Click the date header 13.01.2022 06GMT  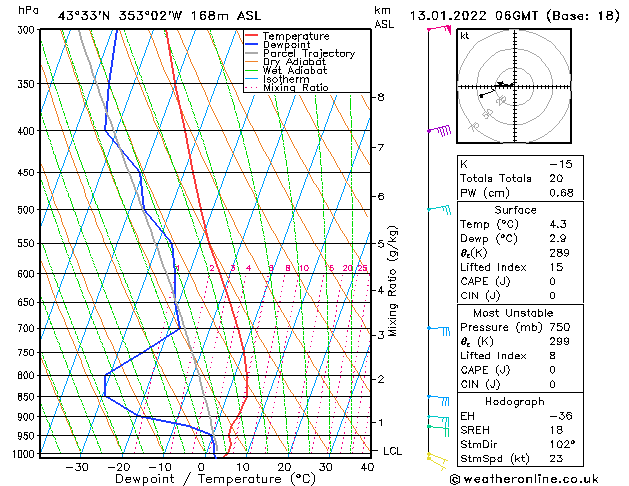pos(473,16)
